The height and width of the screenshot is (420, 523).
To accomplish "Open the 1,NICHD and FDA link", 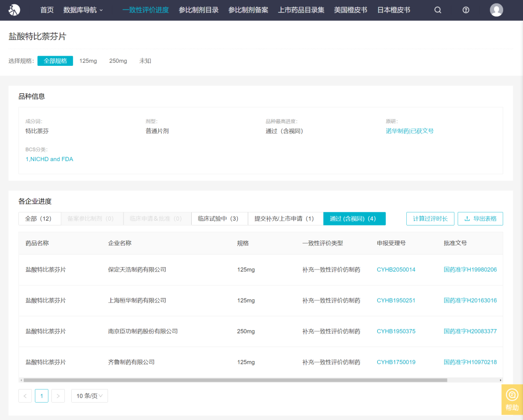I will (49, 159).
